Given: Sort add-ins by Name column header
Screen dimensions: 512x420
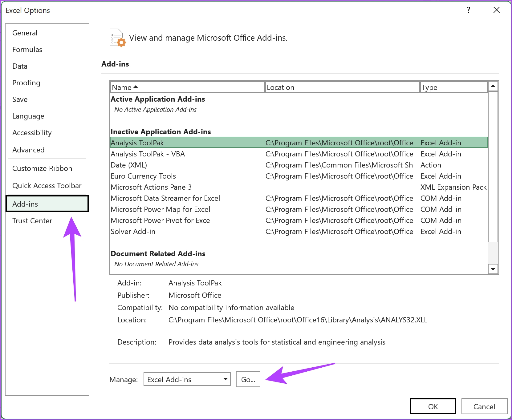Looking at the screenshot, I should (x=187, y=87).
